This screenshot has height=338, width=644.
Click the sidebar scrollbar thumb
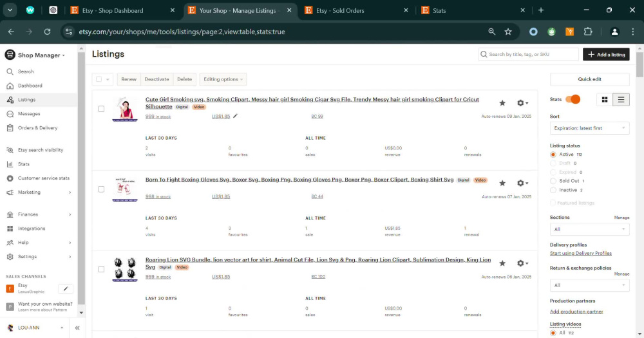tap(81, 178)
